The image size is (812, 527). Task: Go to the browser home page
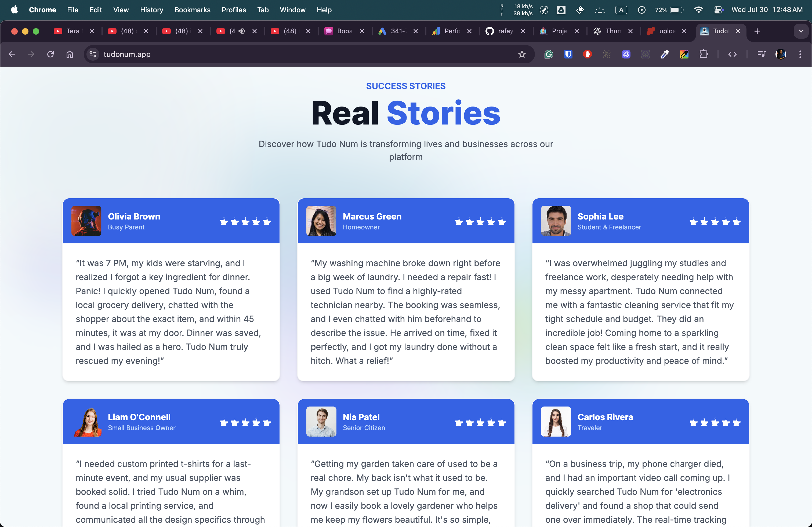point(70,54)
